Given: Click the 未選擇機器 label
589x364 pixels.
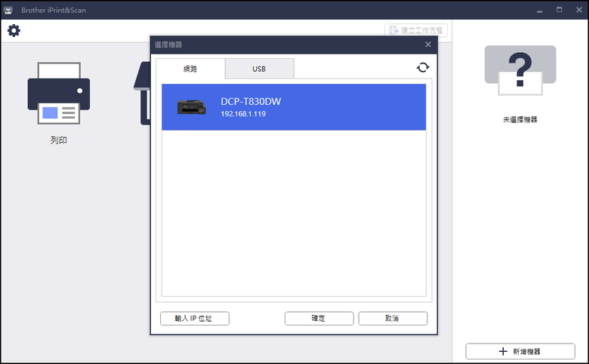Looking at the screenshot, I should (x=520, y=119).
